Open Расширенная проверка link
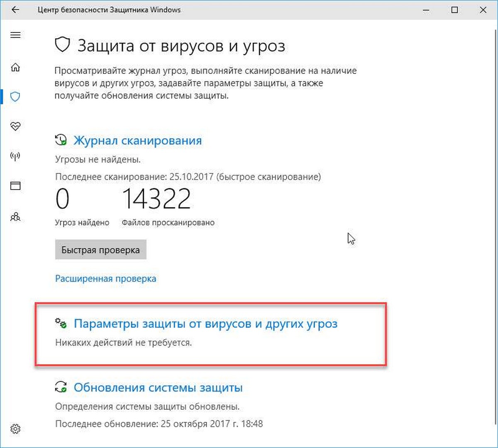This screenshot has width=498, height=448. (x=106, y=278)
